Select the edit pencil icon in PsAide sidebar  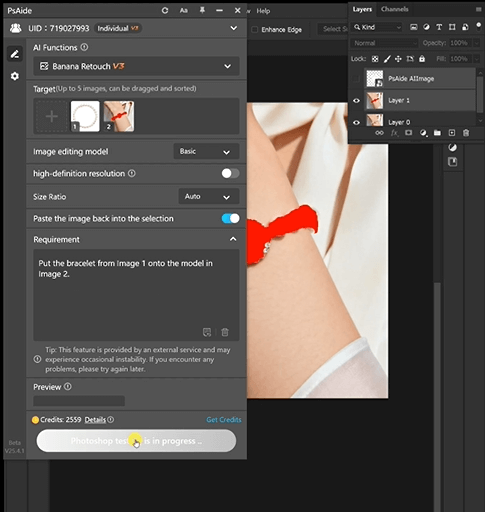[x=15, y=54]
